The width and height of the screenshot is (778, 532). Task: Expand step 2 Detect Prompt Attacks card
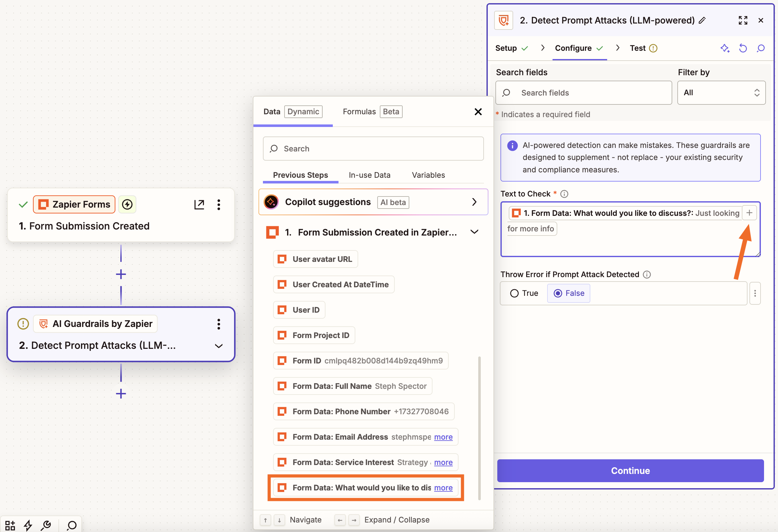(218, 346)
